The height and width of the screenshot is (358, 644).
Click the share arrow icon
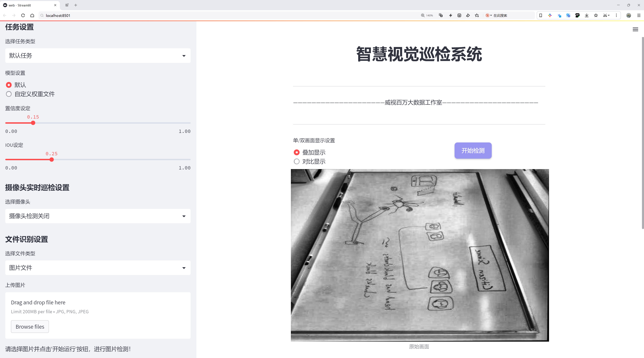coord(468,16)
